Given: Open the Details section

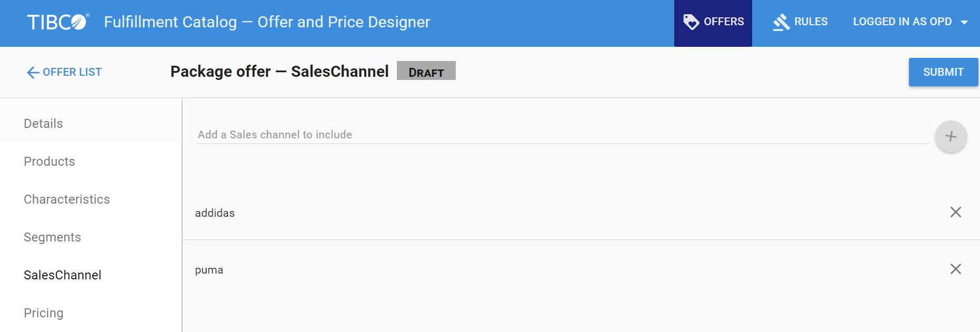Looking at the screenshot, I should tap(43, 124).
